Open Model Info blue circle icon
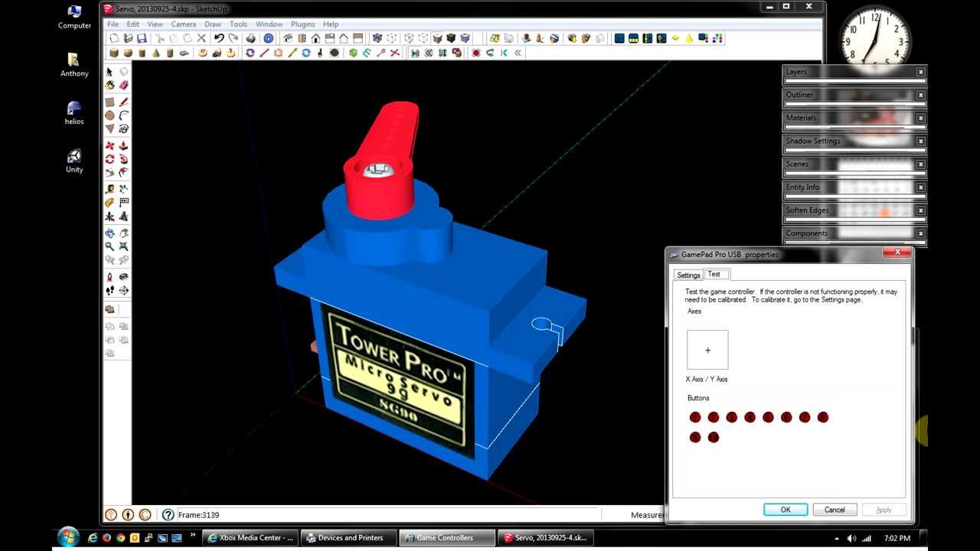The image size is (980, 551). [x=269, y=38]
